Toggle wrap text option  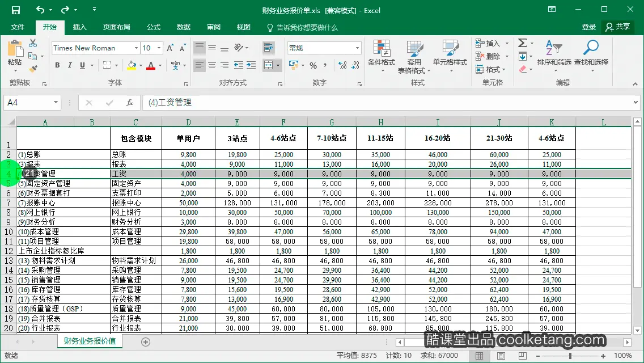point(269,48)
